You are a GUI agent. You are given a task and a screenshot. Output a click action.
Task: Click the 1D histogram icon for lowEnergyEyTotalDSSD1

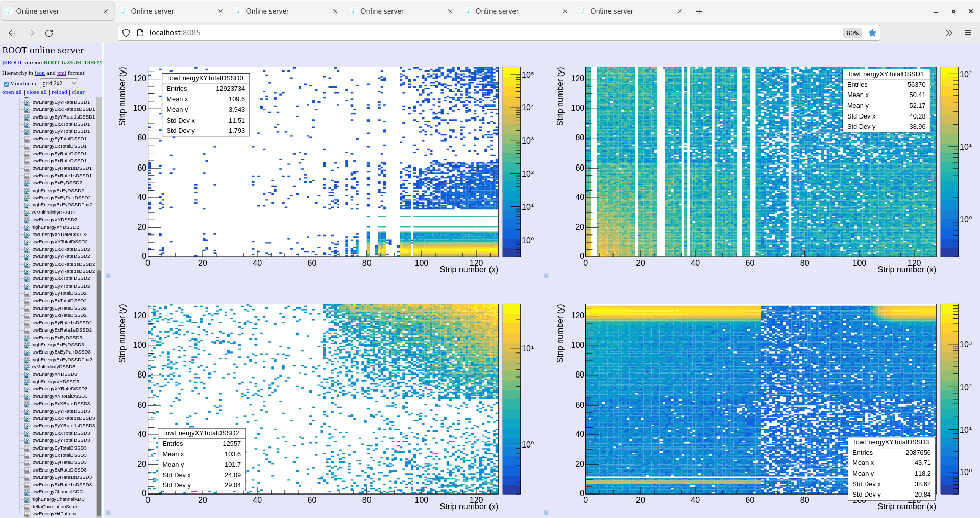point(27,139)
